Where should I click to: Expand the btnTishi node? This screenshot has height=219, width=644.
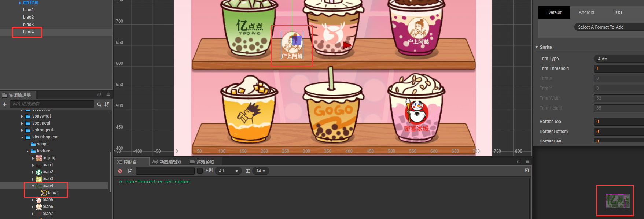point(20,3)
